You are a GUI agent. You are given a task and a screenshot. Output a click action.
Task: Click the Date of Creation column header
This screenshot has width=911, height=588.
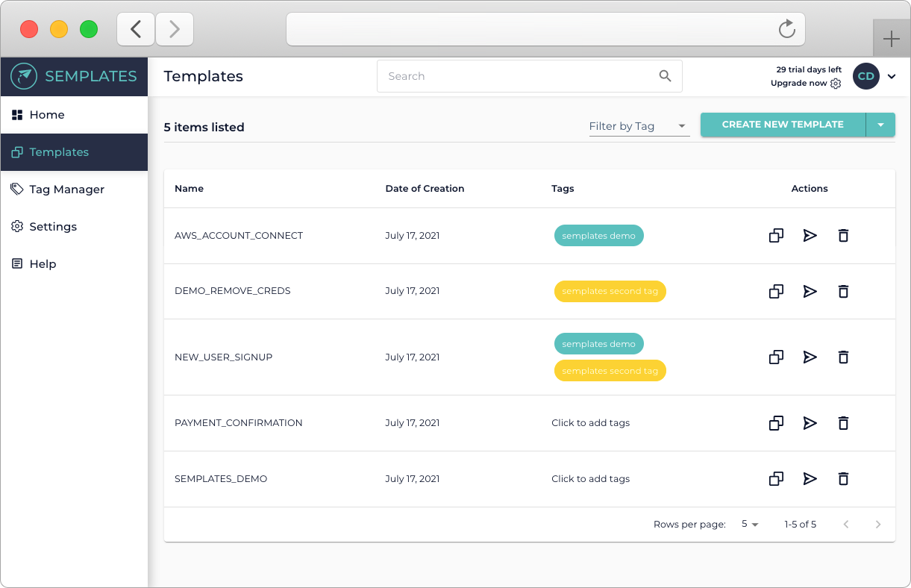coord(425,189)
